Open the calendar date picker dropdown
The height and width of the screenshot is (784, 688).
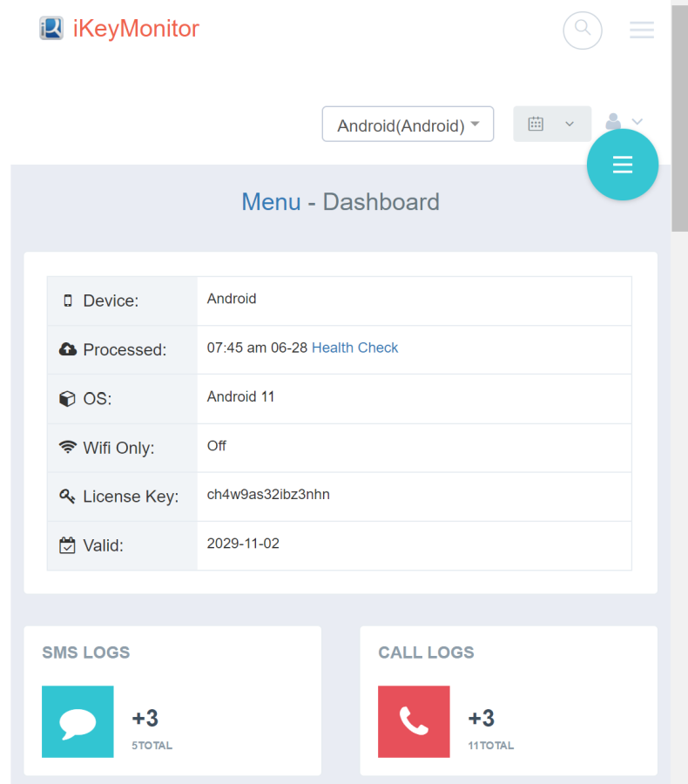[552, 124]
